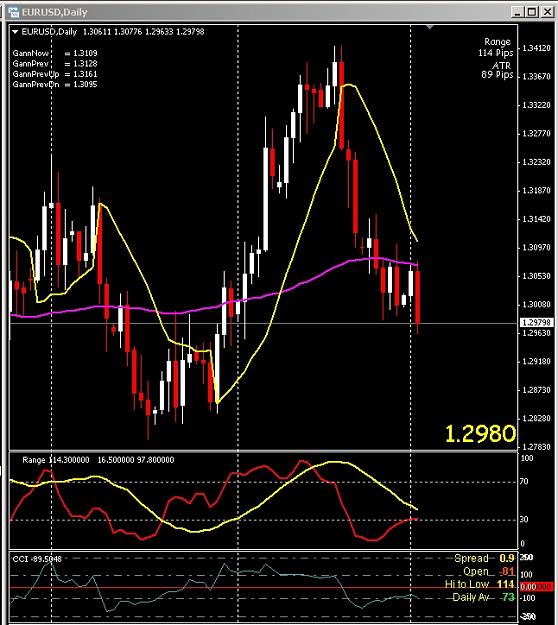
Task: Select the 'GannPrevUp = 1.3161' label
Action: coord(55,74)
